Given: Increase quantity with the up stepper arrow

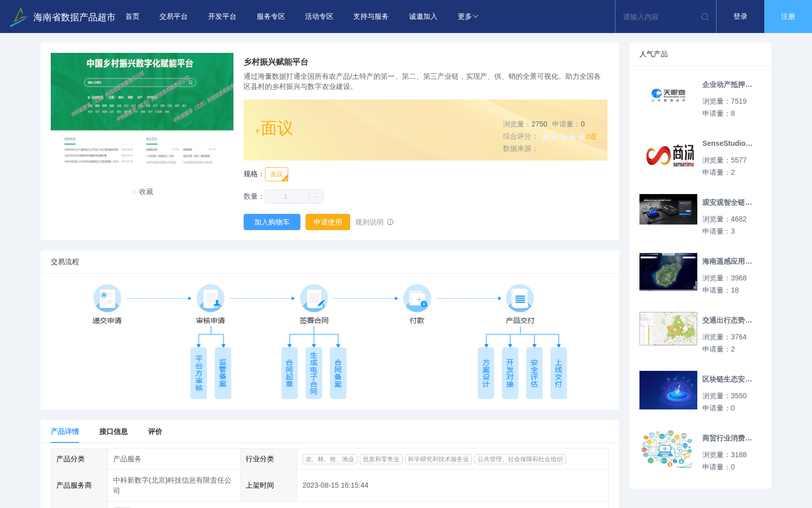Looking at the screenshot, I should click(317, 193).
